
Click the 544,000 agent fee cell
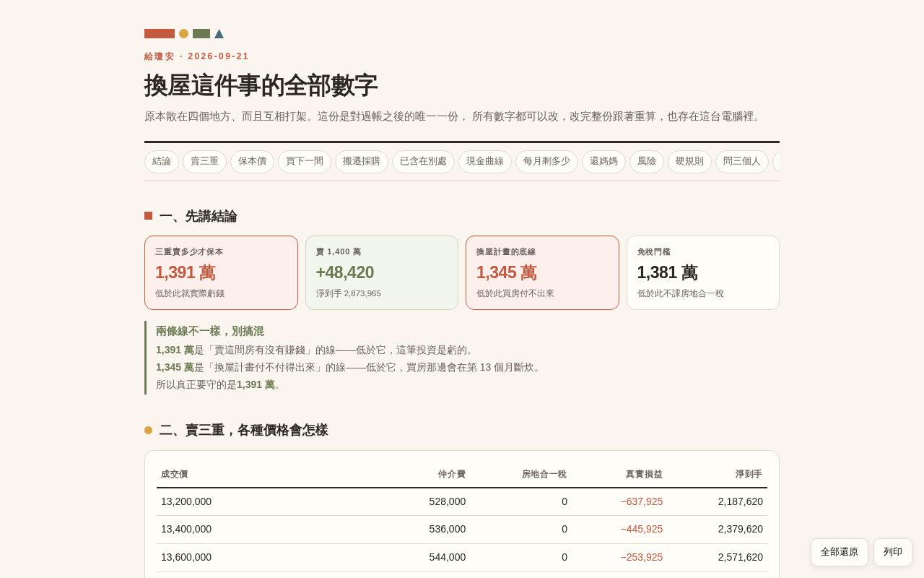[448, 558]
